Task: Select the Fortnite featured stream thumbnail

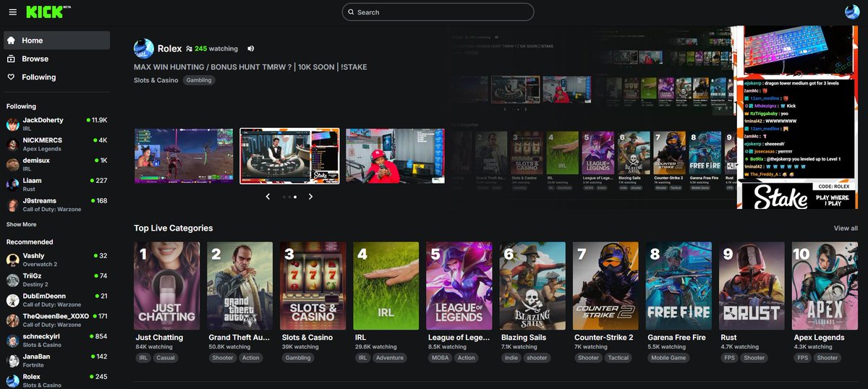Action: [184, 156]
